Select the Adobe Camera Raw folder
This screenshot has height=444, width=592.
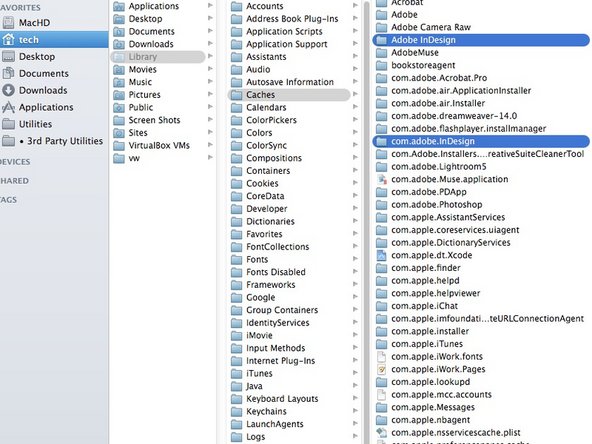[431, 27]
